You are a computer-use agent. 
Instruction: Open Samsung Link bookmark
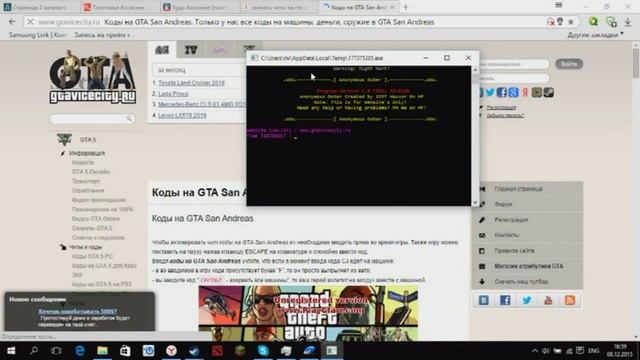click(37, 35)
